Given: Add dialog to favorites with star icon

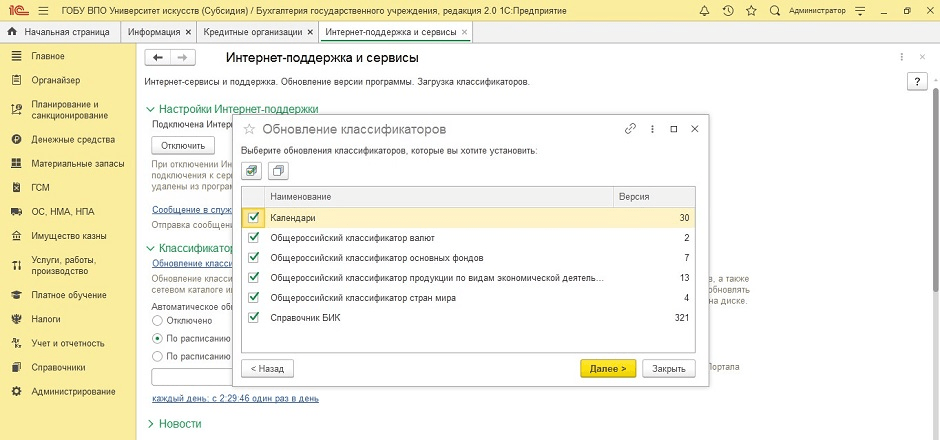Looking at the screenshot, I should [x=249, y=129].
